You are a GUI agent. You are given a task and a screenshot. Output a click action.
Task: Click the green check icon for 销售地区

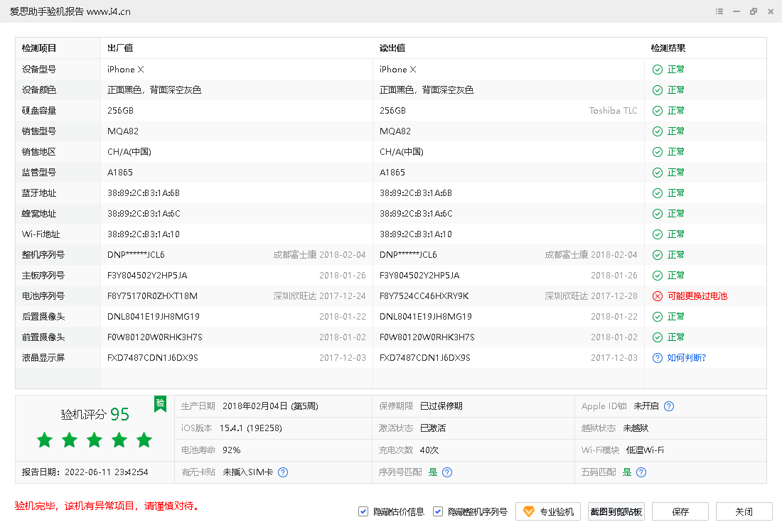click(x=658, y=152)
